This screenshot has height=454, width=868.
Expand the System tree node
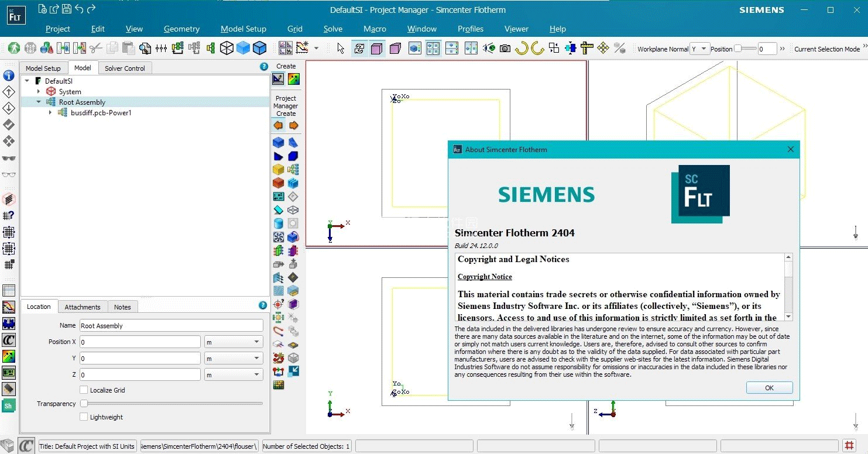[39, 92]
